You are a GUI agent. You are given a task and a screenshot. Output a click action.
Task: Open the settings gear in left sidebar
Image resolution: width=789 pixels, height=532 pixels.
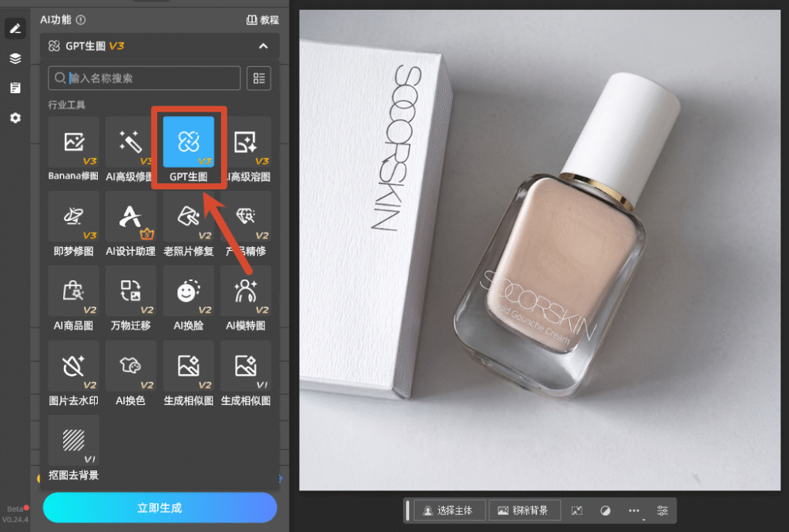[15, 118]
